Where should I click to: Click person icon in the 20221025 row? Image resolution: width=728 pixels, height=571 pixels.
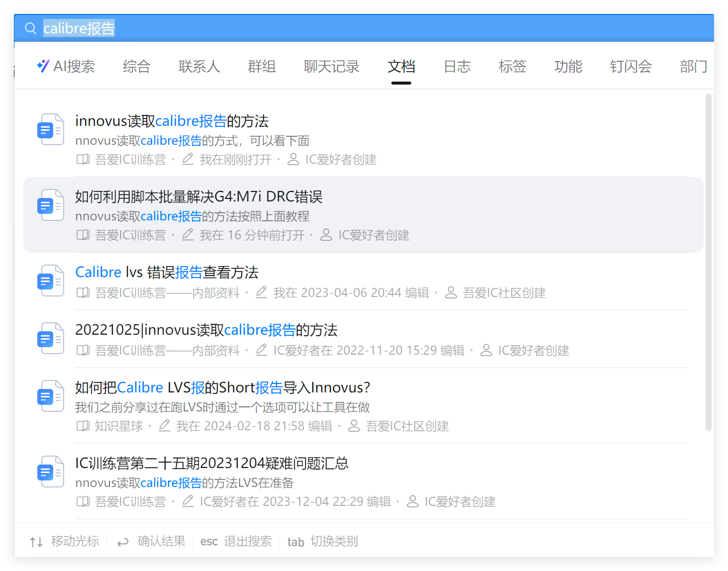pos(486,350)
